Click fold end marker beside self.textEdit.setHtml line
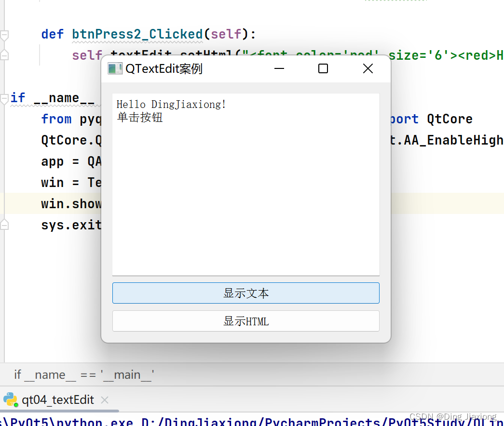This screenshot has height=426, width=504. [4, 55]
